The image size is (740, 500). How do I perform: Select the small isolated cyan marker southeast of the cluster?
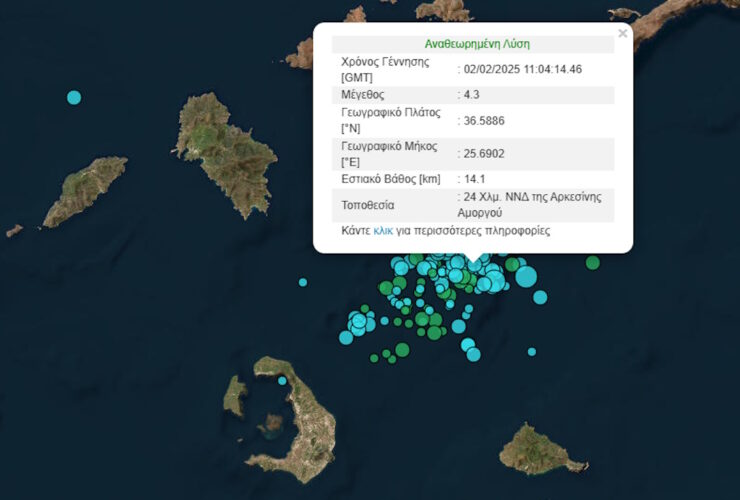tap(532, 351)
